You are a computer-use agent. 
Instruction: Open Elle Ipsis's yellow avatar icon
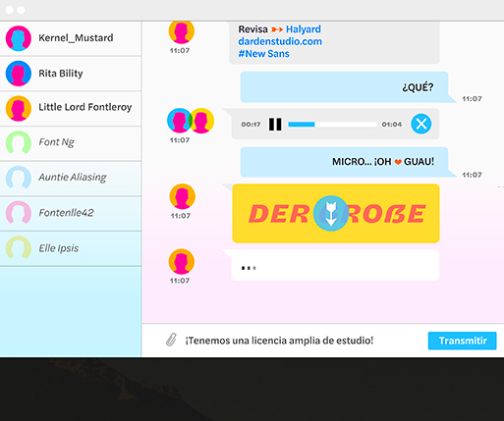(x=19, y=247)
